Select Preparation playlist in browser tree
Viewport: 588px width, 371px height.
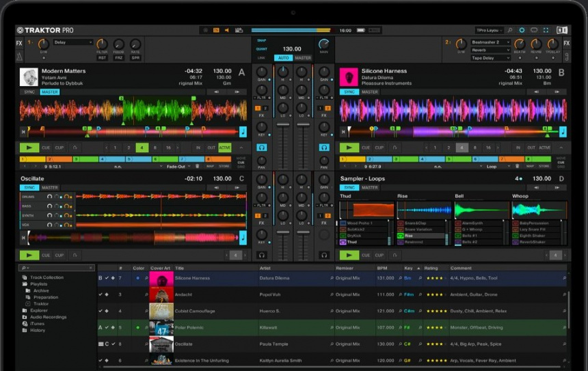46,297
